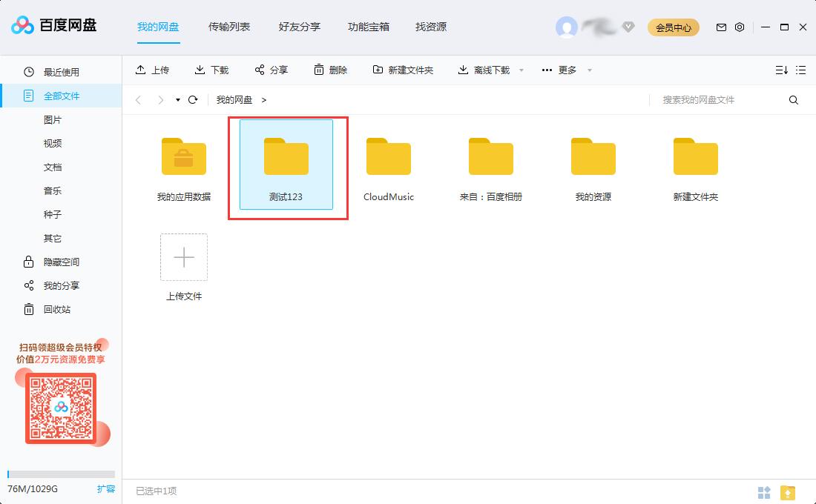Switch to the 功能宝箱 tab
The height and width of the screenshot is (504, 816).
pos(369,27)
